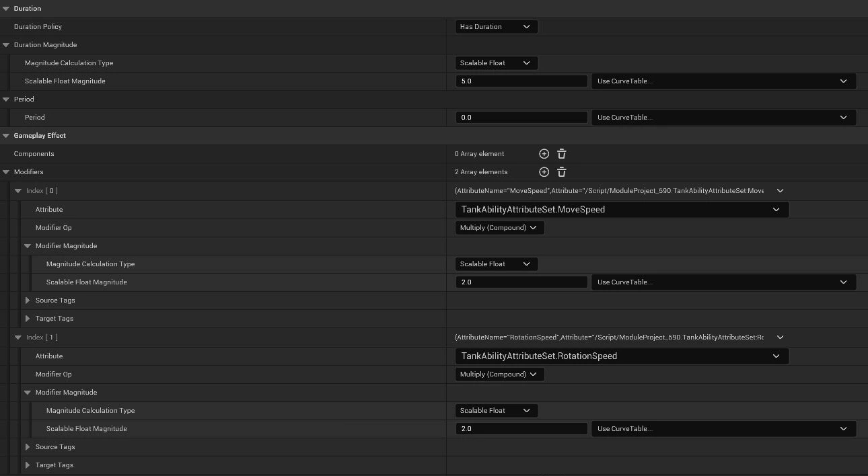Viewport: 868px width, 476px height.
Task: Add element to Modifiers array
Action: click(544, 172)
